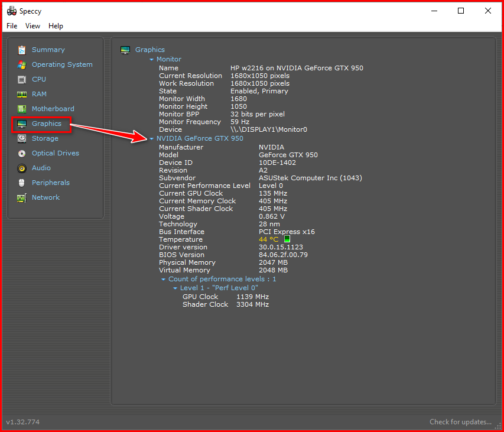The image size is (504, 432).
Task: Click the Current GPU Clock value 135 MHz
Action: tap(273, 193)
